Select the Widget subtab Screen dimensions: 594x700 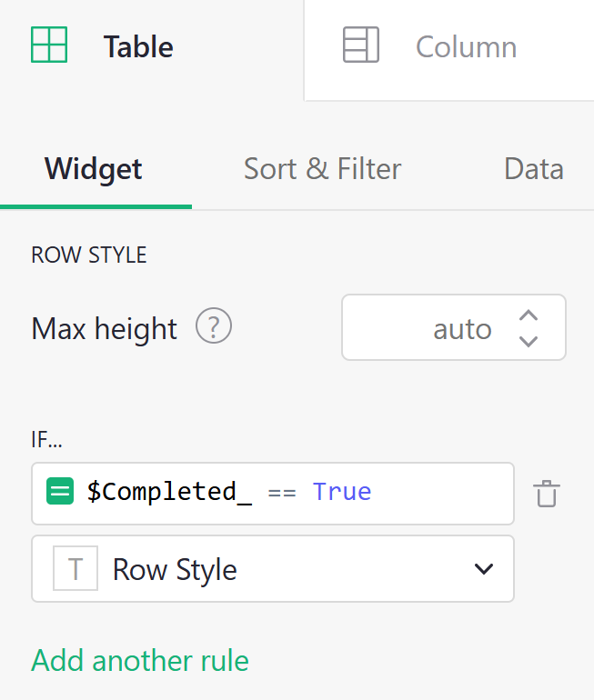(x=94, y=169)
